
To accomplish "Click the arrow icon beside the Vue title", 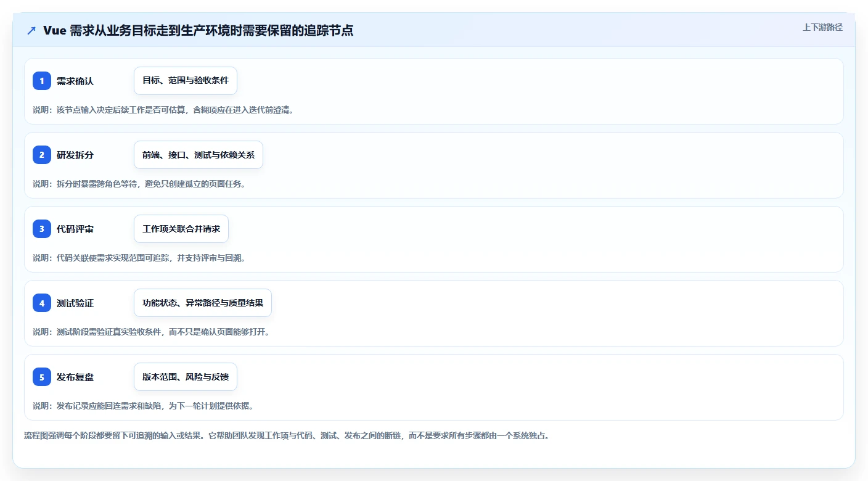I will (31, 31).
